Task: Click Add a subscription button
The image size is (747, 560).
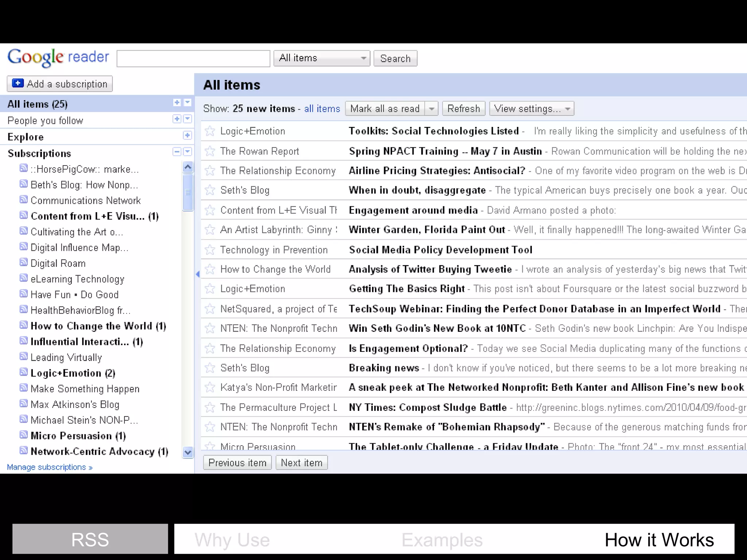Action: [x=60, y=84]
